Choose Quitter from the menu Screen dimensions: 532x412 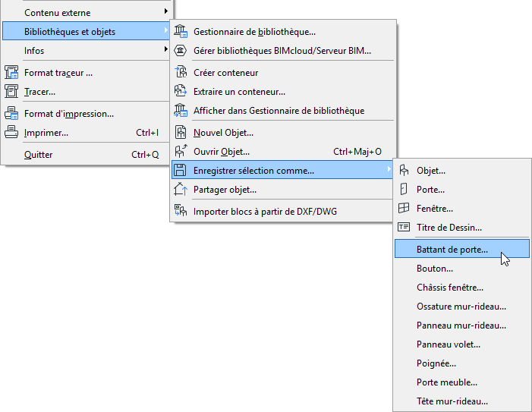(39, 154)
